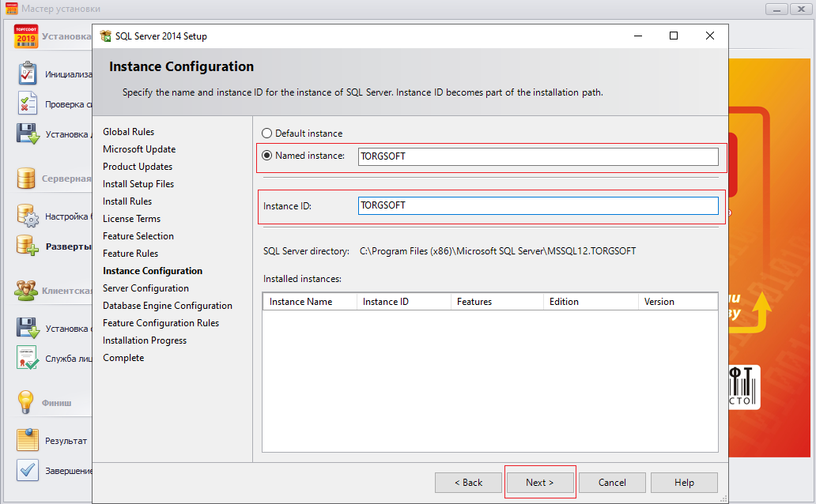The height and width of the screenshot is (504, 816).
Task: Click the checklist verification icon in sidebar
Action: coord(28,103)
